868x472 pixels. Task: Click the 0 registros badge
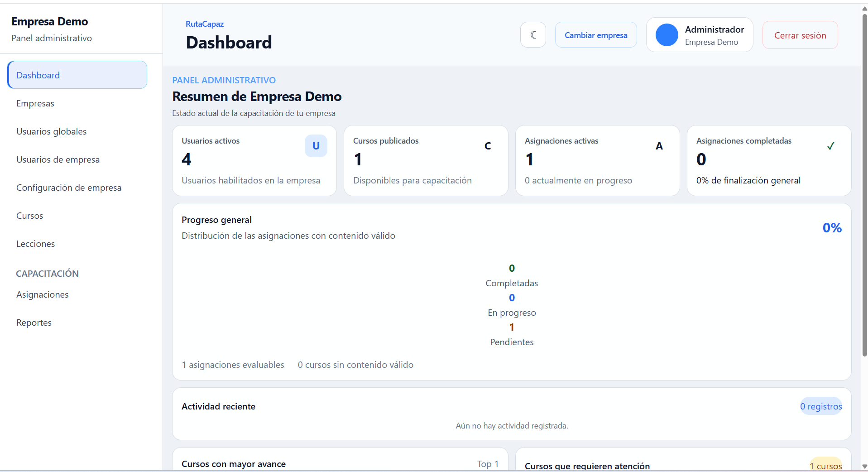click(x=821, y=406)
